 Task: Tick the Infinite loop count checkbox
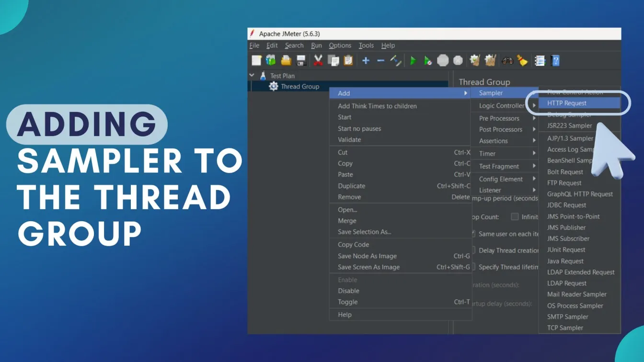(x=515, y=216)
